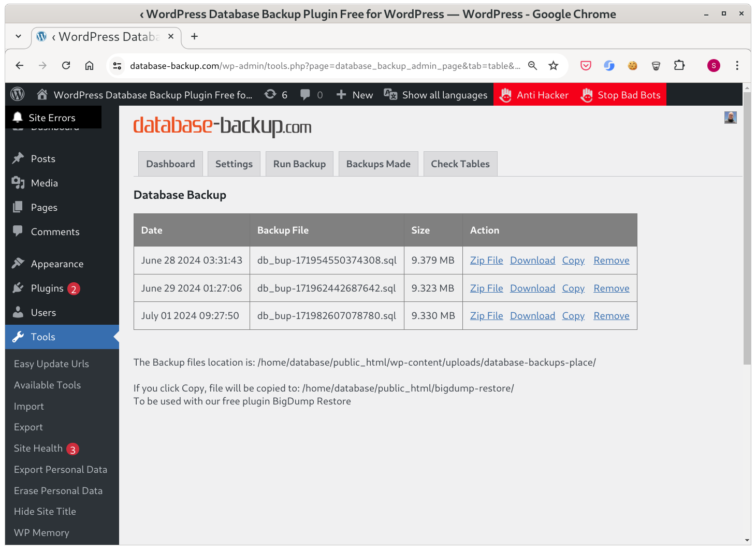Click the address bar URL field
Screen dimensions: 756x550
click(x=325, y=66)
